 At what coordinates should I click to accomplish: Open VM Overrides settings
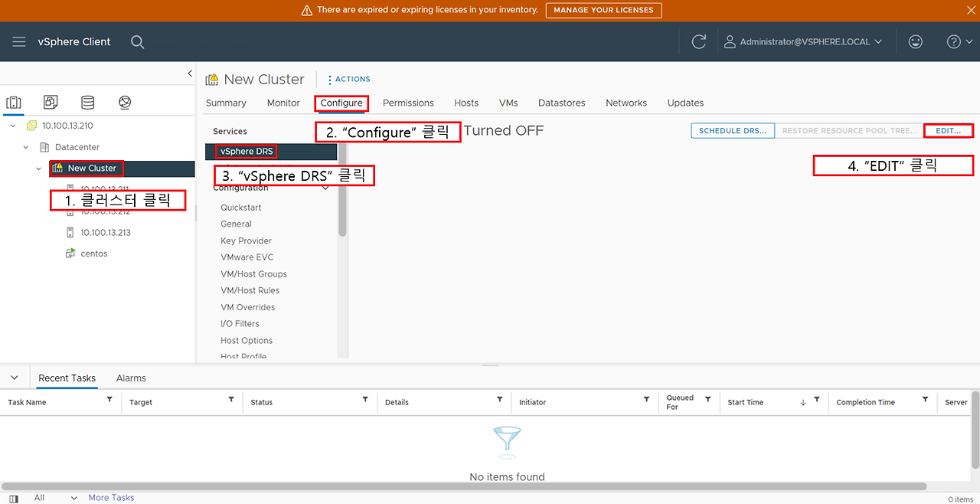click(x=247, y=307)
